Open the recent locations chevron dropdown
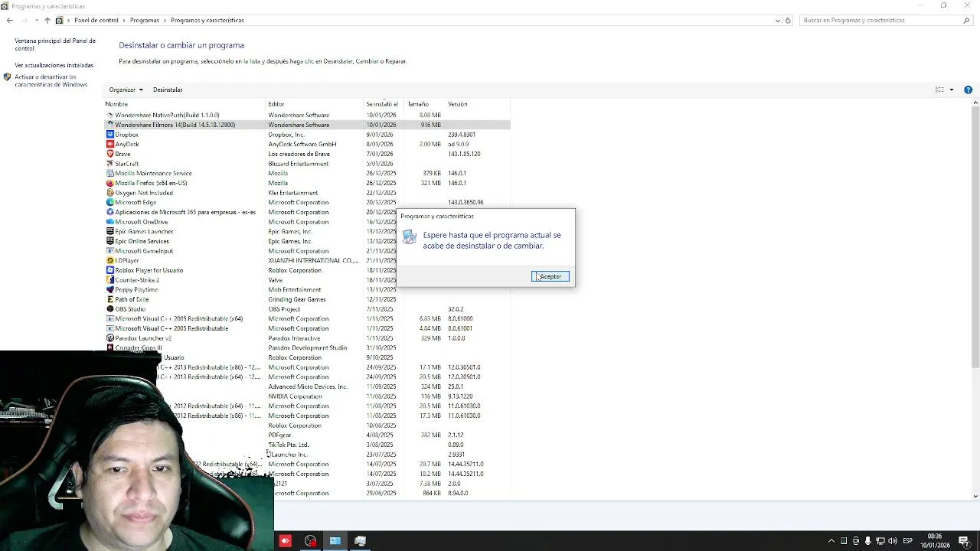 click(35, 21)
